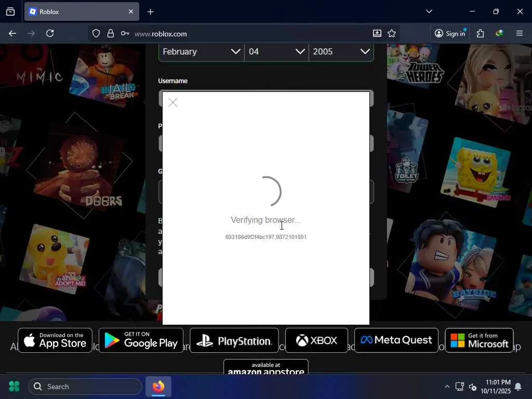Click the SpongeBob simulator thumbnail
The height and width of the screenshot is (399, 532).
(x=475, y=173)
